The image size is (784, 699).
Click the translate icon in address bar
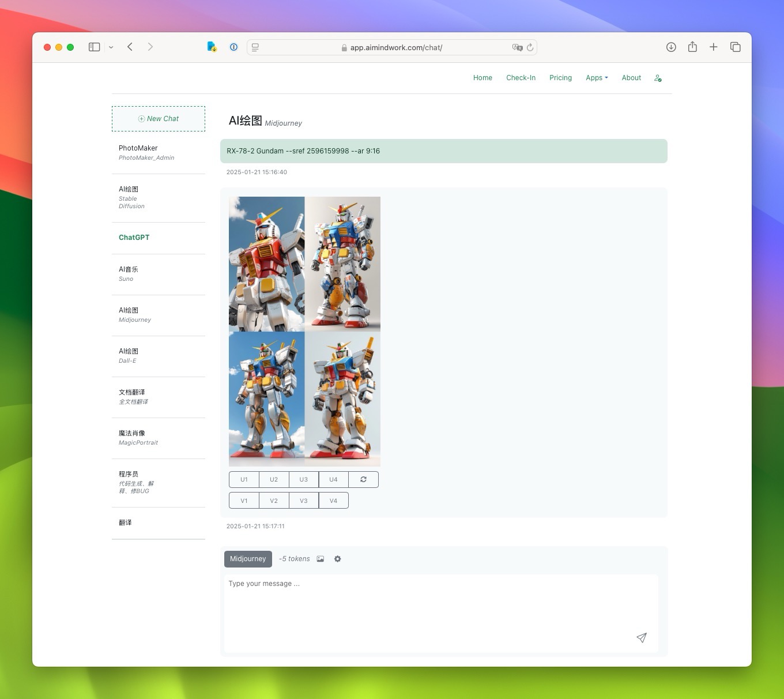pos(517,47)
